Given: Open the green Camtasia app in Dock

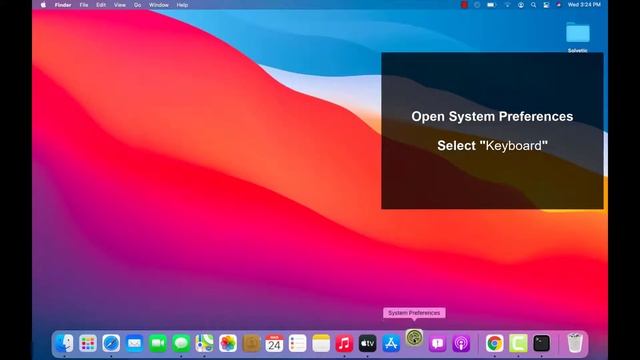Looking at the screenshot, I should point(518,343).
